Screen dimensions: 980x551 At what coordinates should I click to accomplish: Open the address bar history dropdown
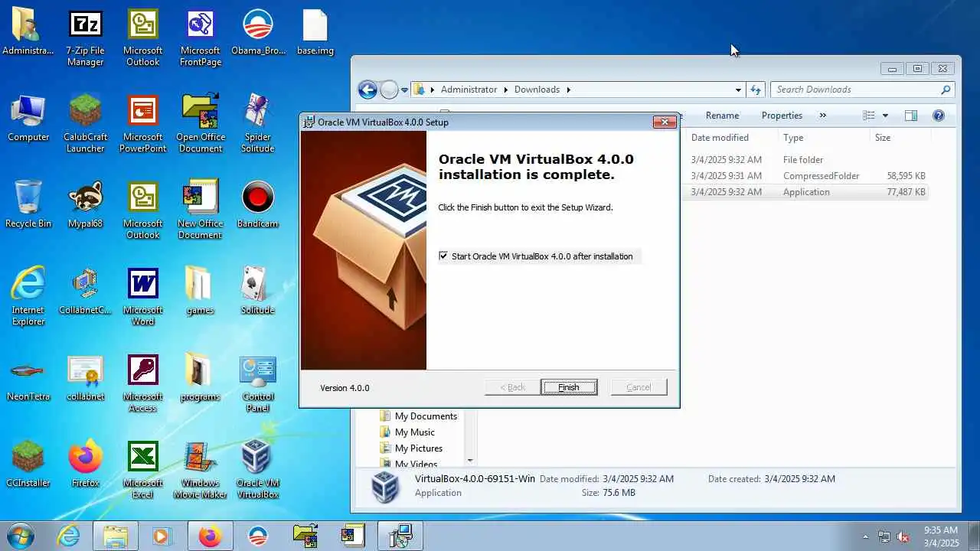point(738,90)
